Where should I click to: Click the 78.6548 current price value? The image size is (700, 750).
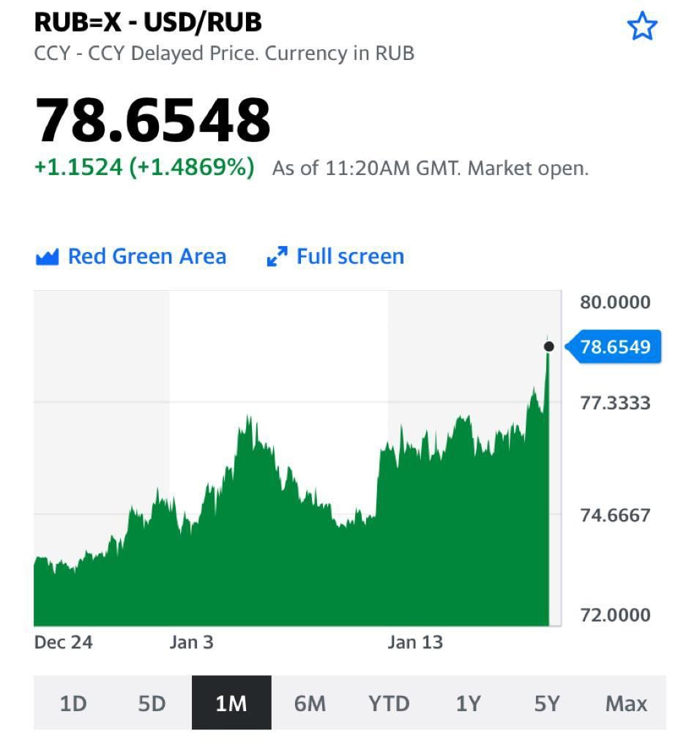pos(152,119)
